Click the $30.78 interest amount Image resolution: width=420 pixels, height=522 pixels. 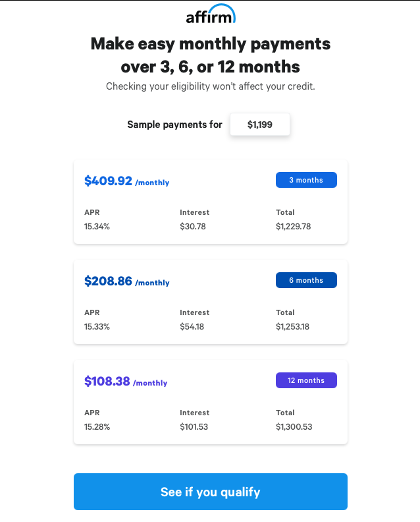coord(193,227)
